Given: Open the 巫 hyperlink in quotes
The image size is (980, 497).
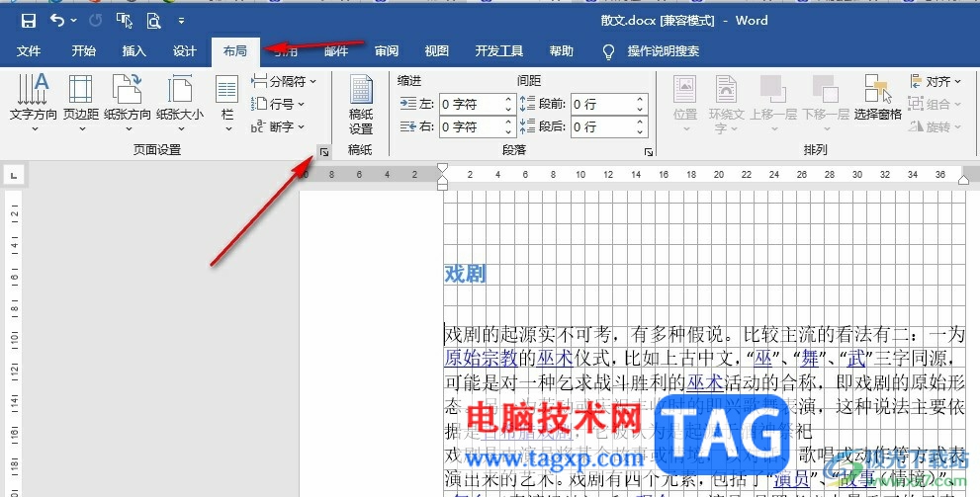Looking at the screenshot, I should [763, 358].
